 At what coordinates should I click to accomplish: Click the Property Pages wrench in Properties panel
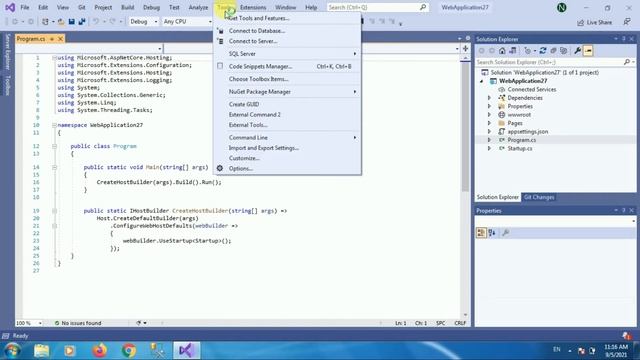click(505, 233)
